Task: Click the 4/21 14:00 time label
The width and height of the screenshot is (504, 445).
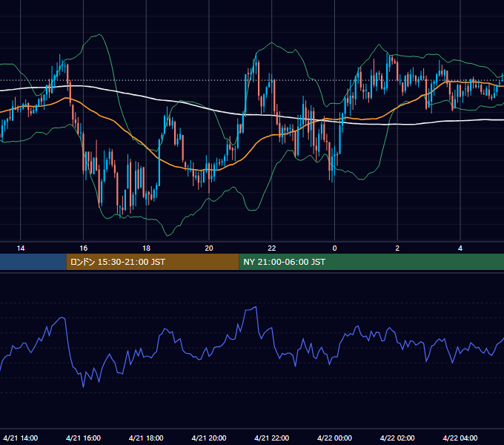Action: 21,438
